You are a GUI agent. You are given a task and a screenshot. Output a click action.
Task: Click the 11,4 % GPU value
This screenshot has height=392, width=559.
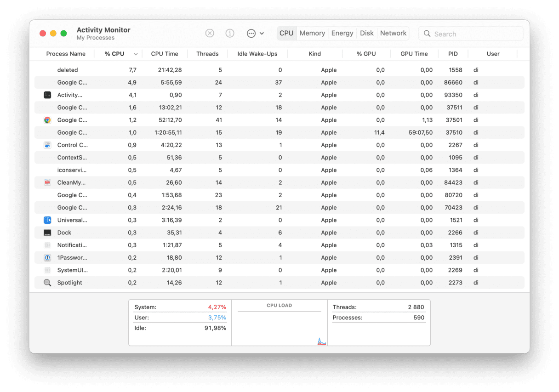(379, 132)
